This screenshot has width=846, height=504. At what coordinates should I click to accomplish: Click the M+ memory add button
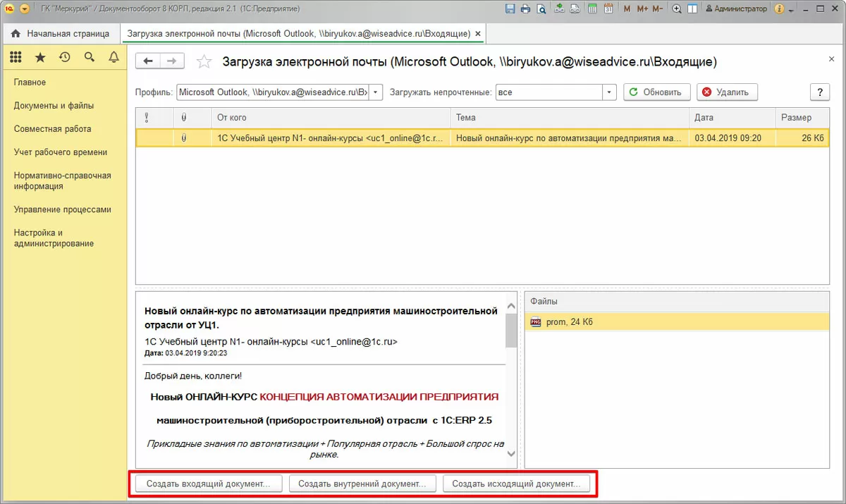pos(642,9)
